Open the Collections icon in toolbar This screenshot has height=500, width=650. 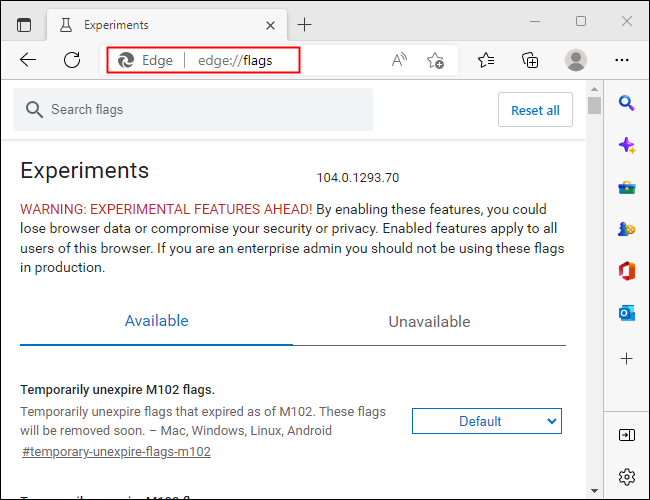coord(531,60)
